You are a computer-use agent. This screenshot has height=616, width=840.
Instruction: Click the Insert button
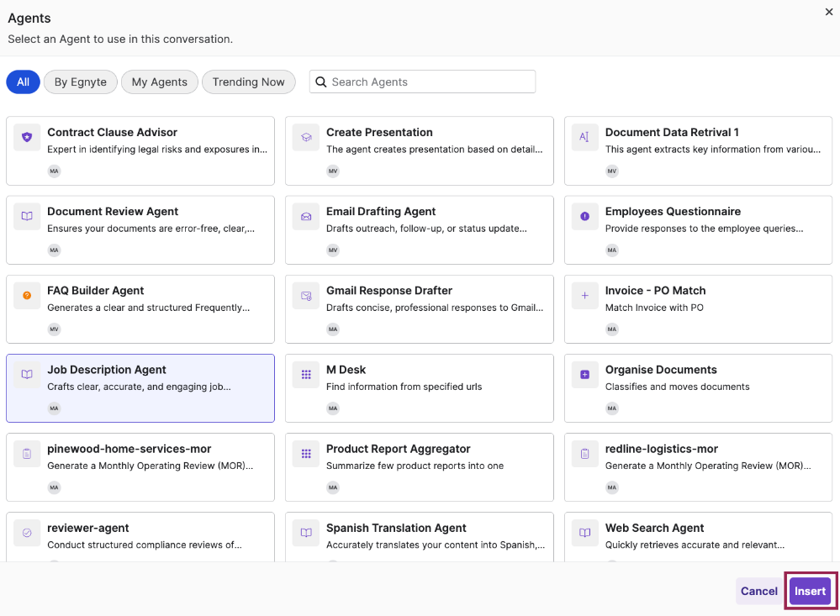[810, 591]
